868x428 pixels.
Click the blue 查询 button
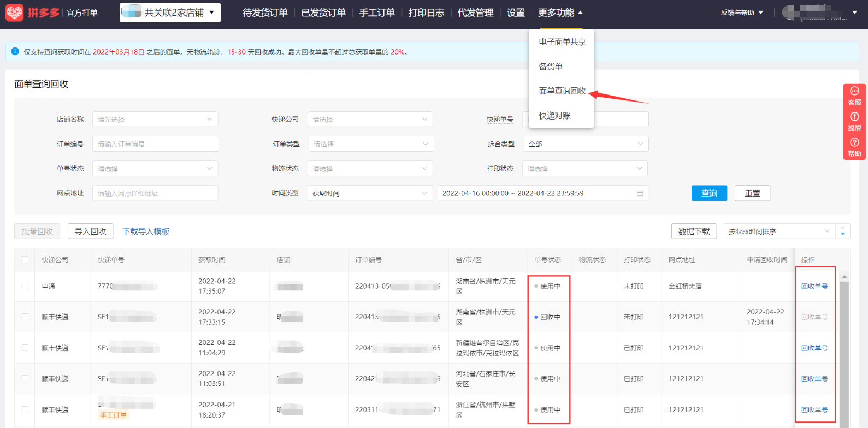708,193
